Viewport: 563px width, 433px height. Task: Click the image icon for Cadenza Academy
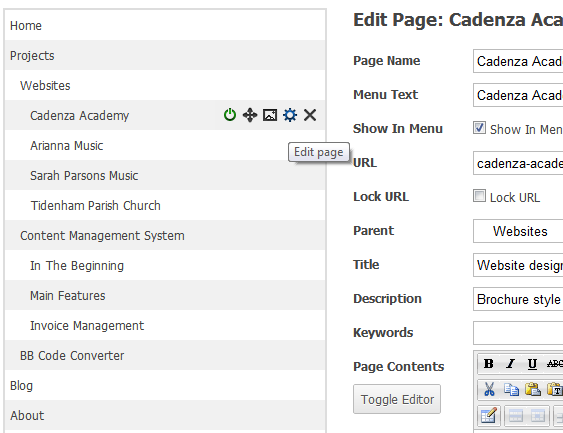click(x=270, y=115)
